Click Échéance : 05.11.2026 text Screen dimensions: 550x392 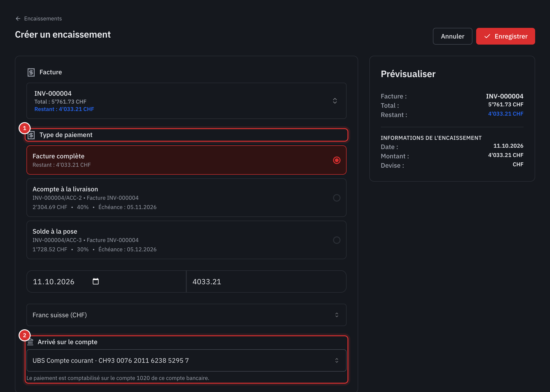click(128, 207)
